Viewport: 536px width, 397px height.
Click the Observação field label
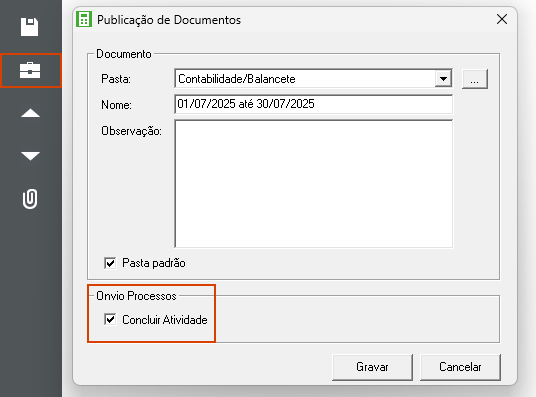click(132, 131)
